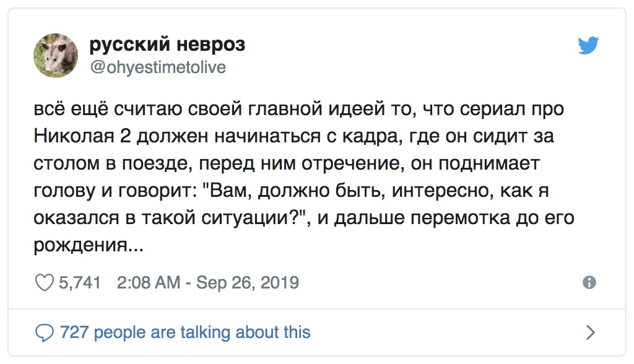634x364 pixels.
Task: Expand conversation with the right chevron arrow
Action: pos(591,332)
